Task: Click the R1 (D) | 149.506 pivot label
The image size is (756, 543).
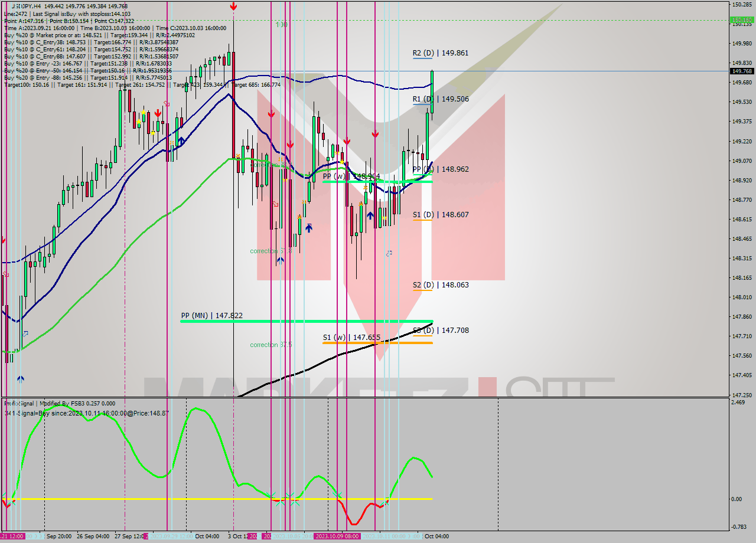Action: [441, 99]
